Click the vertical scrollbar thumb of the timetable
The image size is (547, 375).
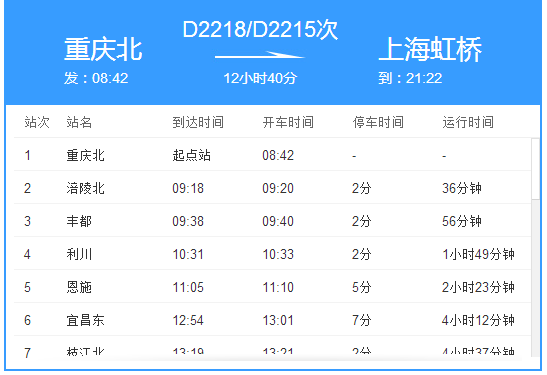pos(535,169)
